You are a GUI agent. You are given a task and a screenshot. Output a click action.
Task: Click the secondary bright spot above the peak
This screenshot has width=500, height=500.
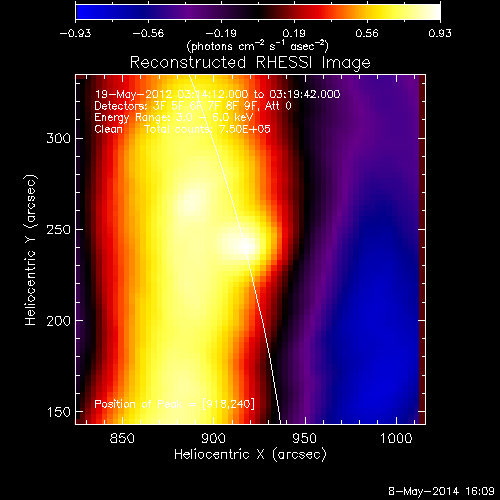coord(192,200)
